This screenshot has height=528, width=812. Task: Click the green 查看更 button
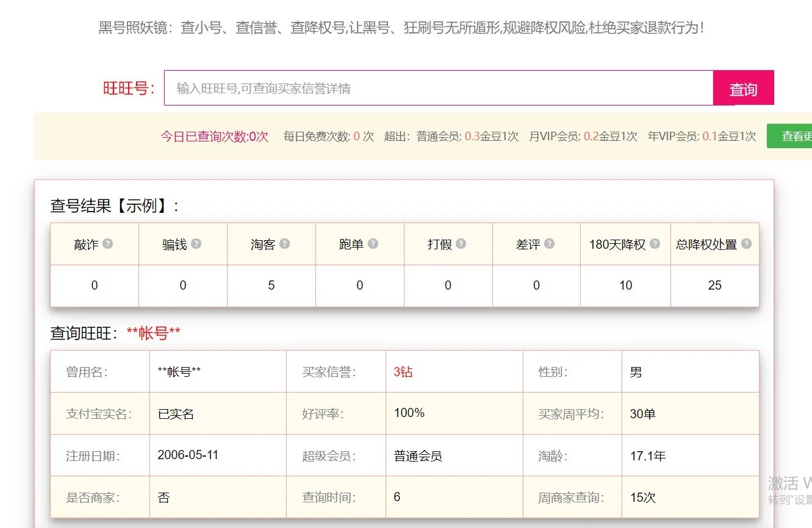pos(789,136)
